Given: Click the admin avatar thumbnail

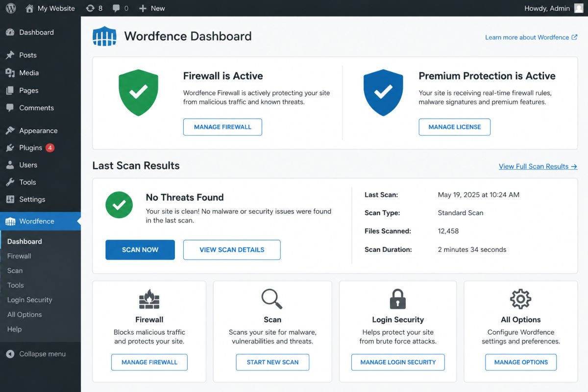Looking at the screenshot, I should [x=579, y=8].
